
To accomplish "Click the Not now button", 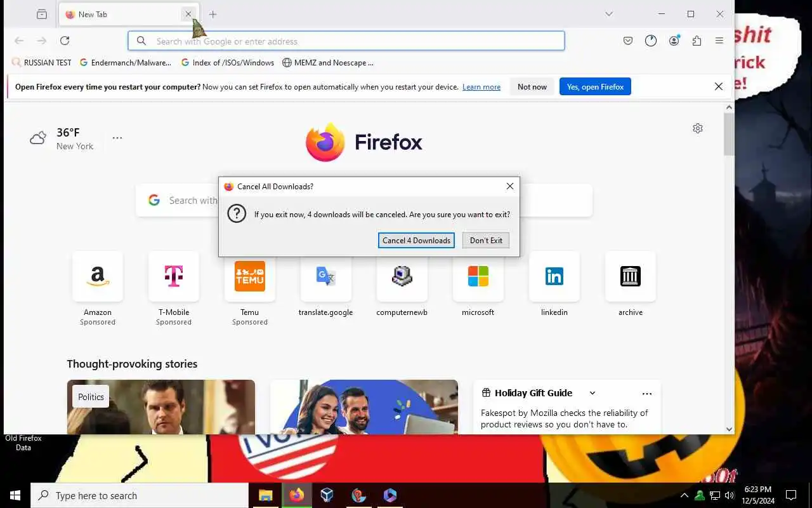I will [532, 87].
